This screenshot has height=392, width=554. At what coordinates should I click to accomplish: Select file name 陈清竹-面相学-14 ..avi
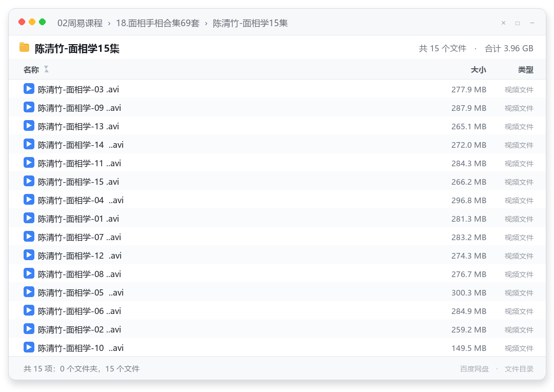pos(81,145)
